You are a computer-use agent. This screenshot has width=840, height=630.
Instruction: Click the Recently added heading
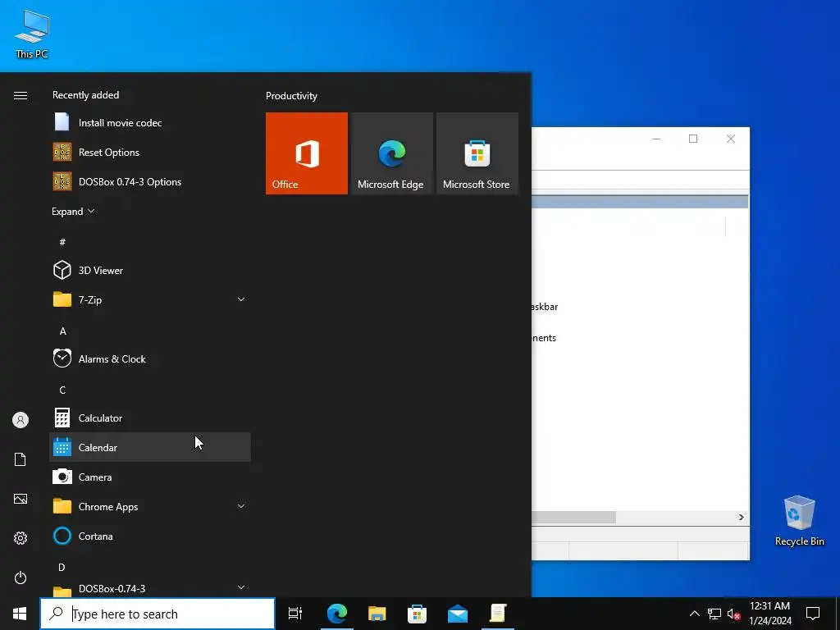pyautogui.click(x=85, y=95)
